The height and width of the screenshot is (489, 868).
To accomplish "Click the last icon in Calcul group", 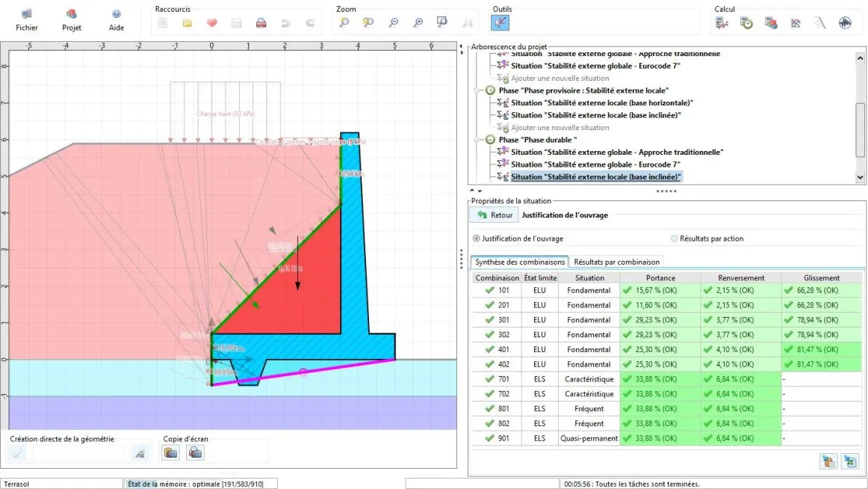I will pos(846,22).
